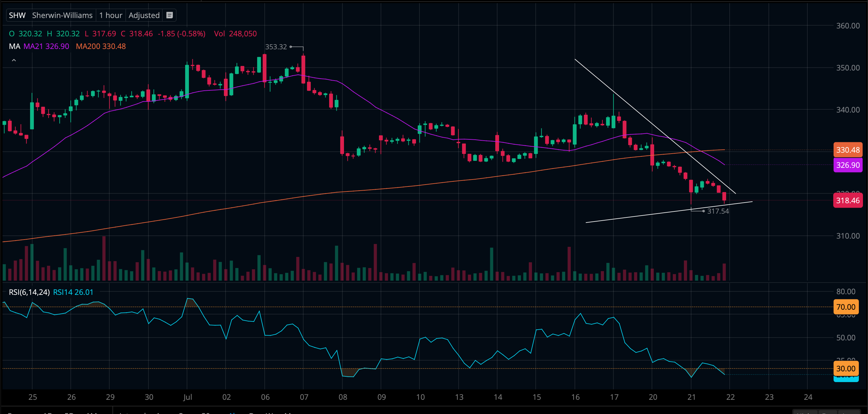Image resolution: width=868 pixels, height=414 pixels.
Task: Click the open price O 320.32
Action: 26,34
